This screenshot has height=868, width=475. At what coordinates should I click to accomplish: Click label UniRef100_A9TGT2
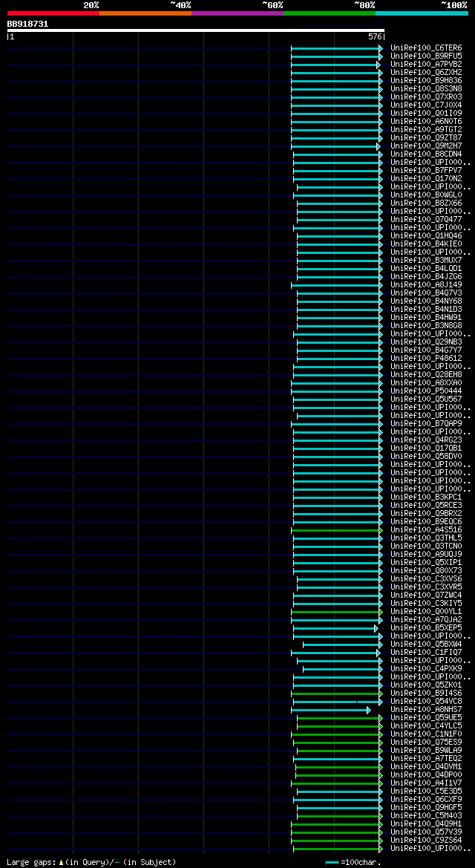(x=426, y=130)
